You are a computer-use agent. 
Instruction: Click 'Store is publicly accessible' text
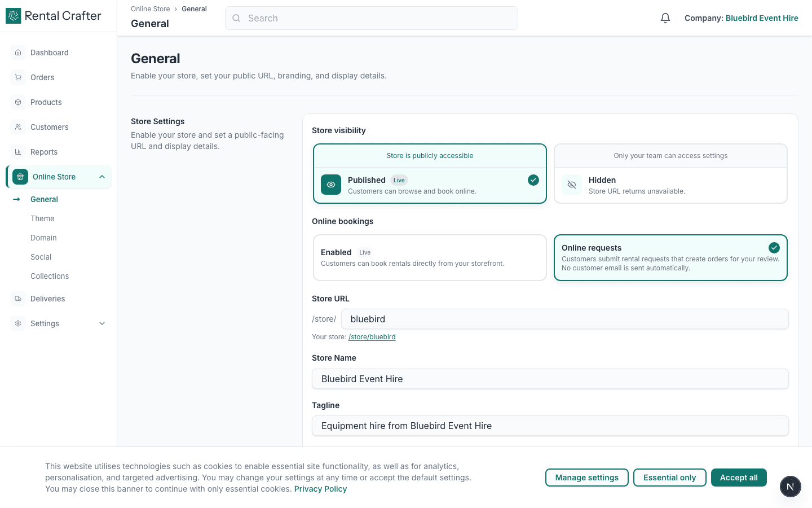(x=430, y=156)
